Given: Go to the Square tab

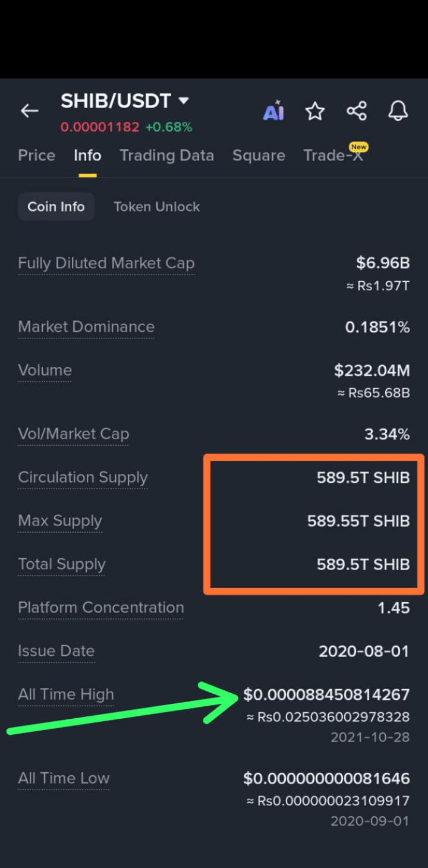Looking at the screenshot, I should tap(259, 155).
